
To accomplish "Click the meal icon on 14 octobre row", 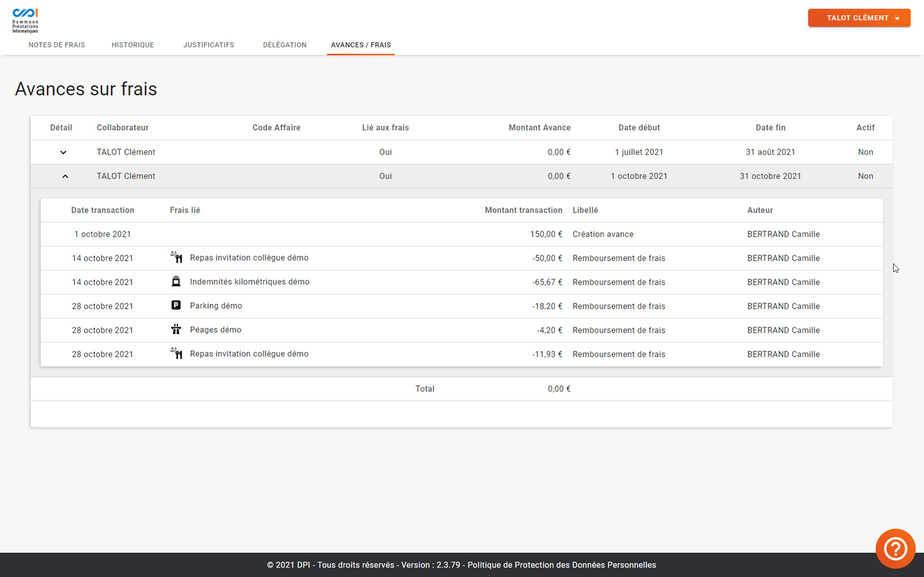I will pos(176,258).
